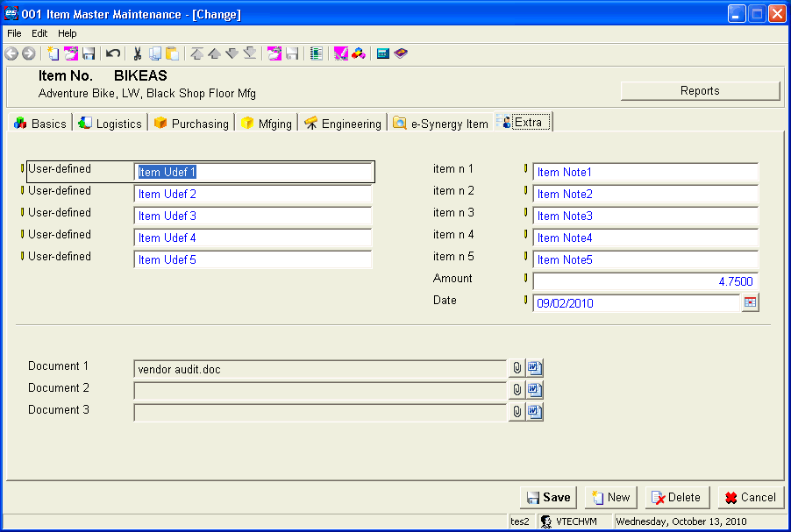Open the purple help book icon
The image size is (791, 532).
click(x=401, y=53)
